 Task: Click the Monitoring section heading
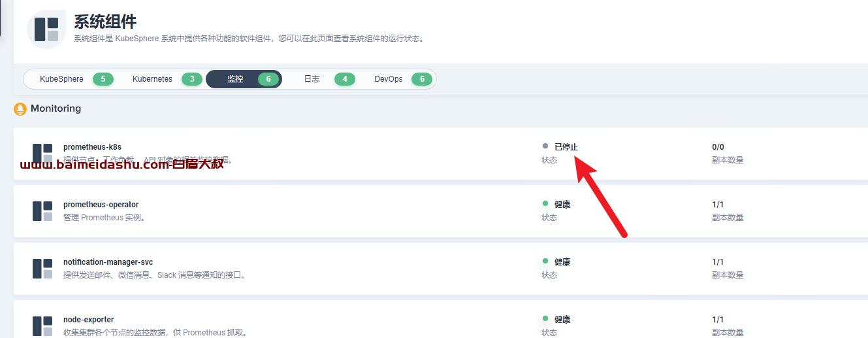56,109
